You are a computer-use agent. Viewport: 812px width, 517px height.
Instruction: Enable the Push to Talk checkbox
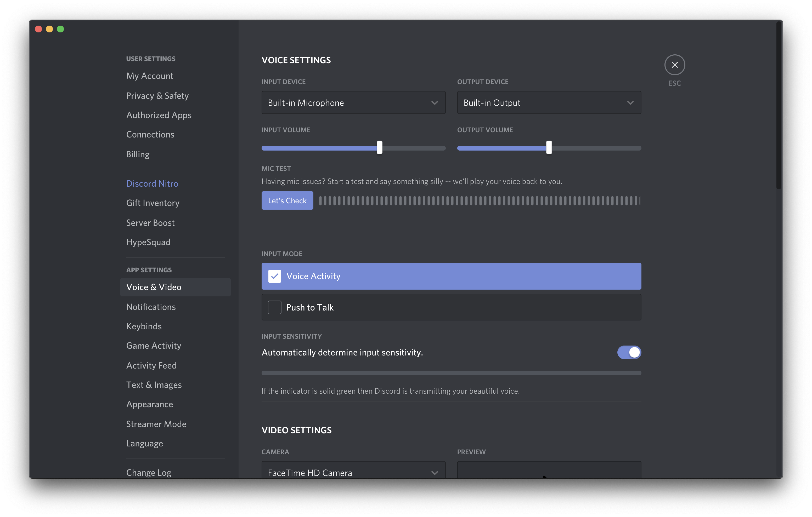tap(274, 307)
